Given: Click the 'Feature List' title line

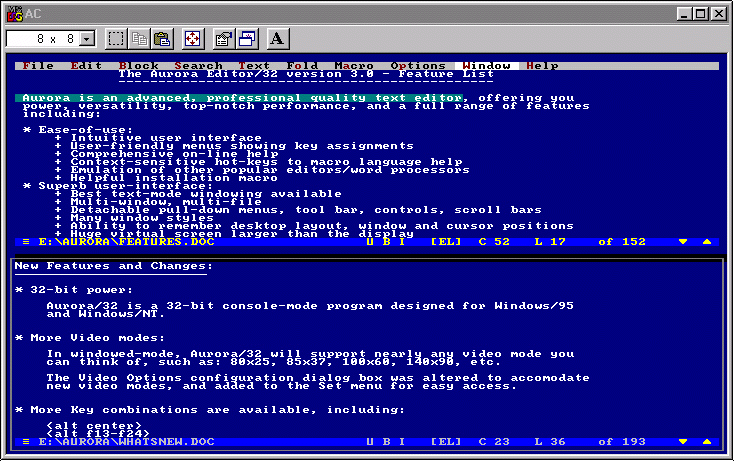Looking at the screenshot, I should point(306,74).
